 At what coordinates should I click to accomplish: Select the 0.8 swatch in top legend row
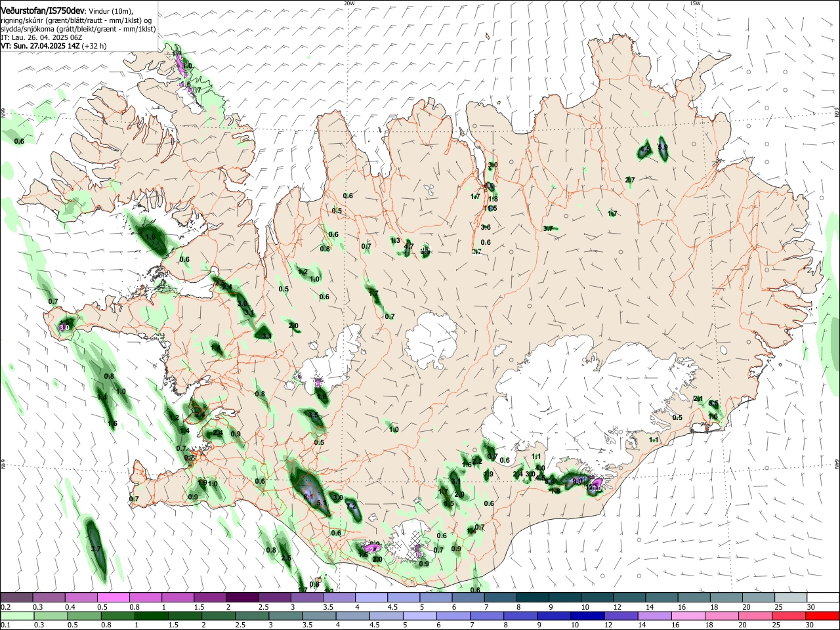145,597
